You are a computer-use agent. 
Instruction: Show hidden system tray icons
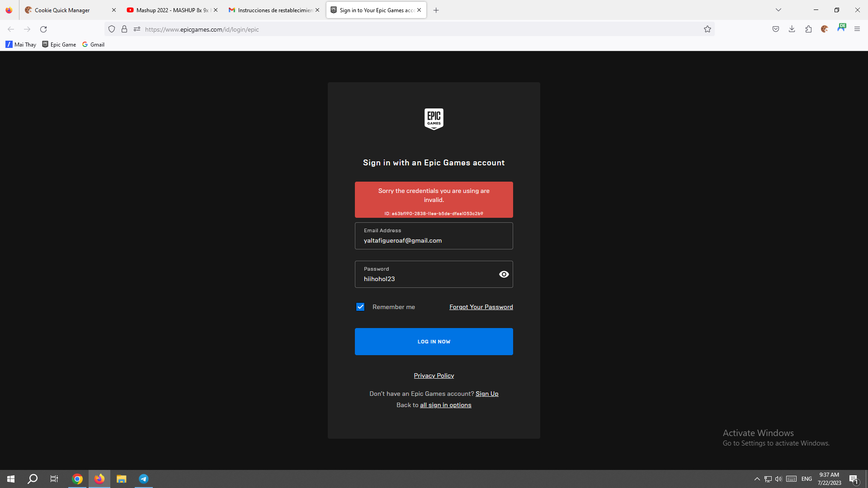pyautogui.click(x=757, y=479)
